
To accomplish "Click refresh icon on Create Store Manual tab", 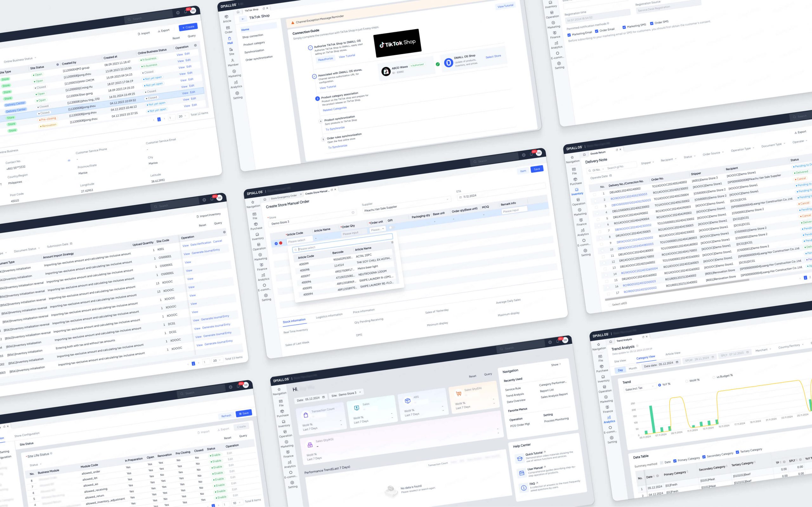I will point(331,190).
